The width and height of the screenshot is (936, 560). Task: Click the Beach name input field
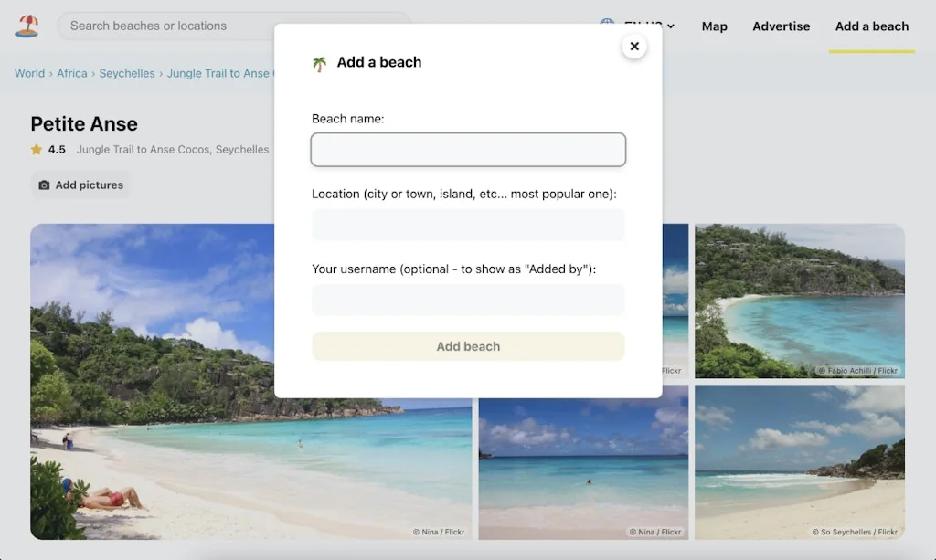pos(468,149)
